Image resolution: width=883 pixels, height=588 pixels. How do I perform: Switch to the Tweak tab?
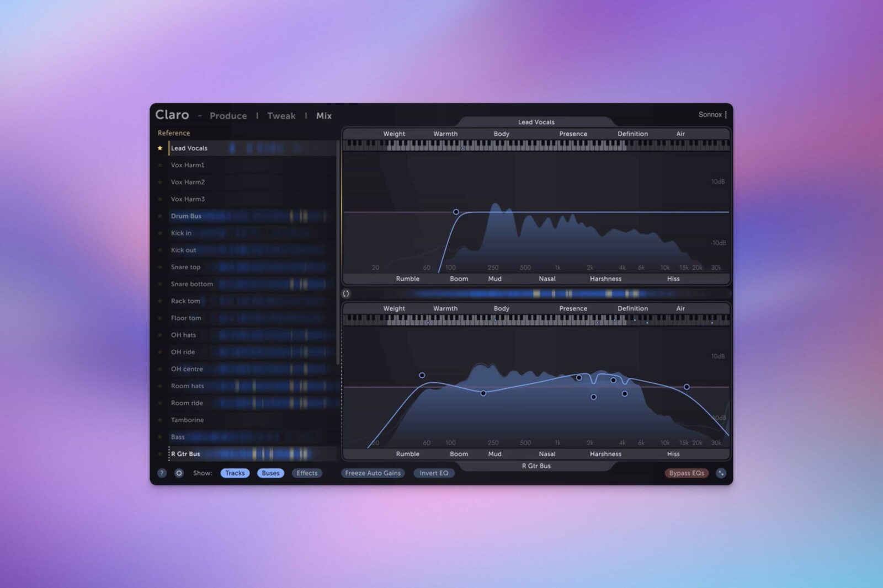coord(281,116)
